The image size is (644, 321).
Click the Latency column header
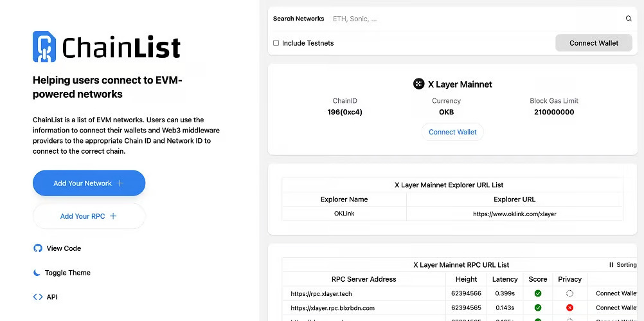505,279
